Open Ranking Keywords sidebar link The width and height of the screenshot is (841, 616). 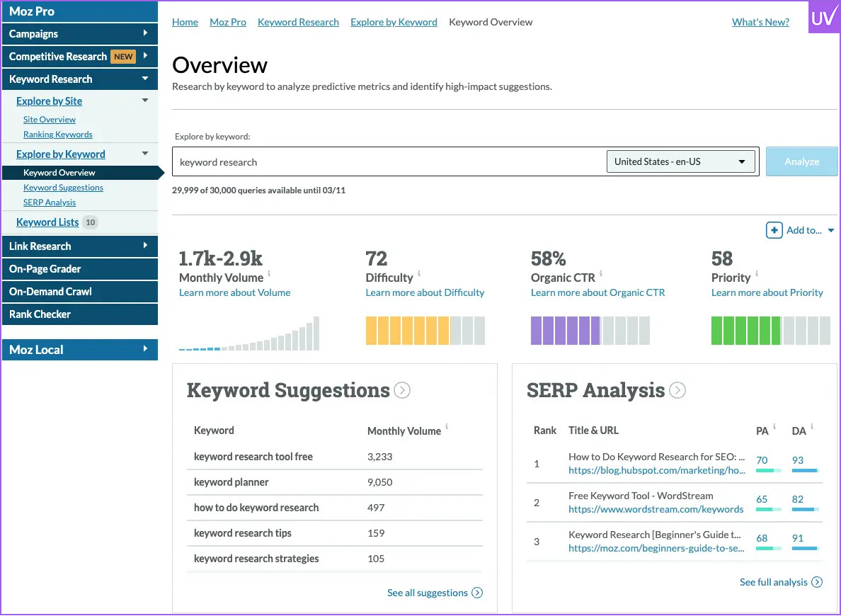click(58, 135)
